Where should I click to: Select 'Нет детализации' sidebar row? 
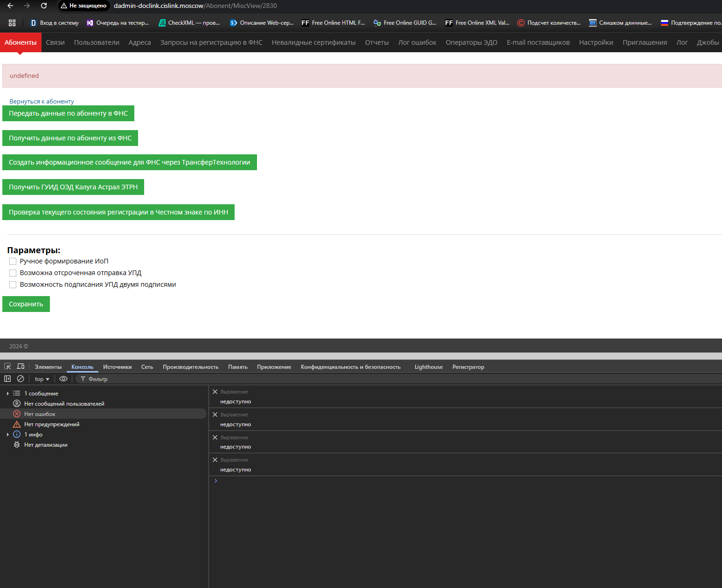point(104,445)
